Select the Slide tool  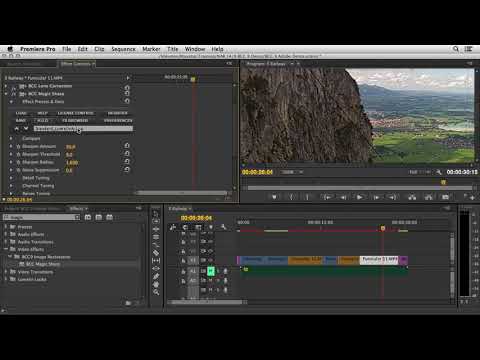point(156,268)
